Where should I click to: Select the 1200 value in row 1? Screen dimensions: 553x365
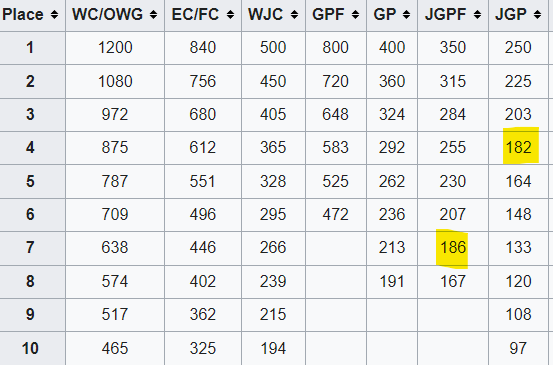[x=115, y=47]
